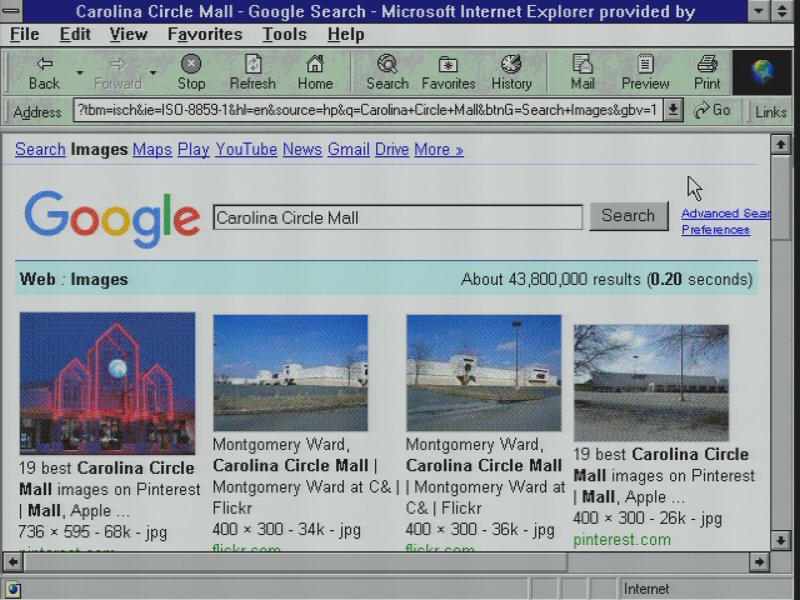Open the Play link
This screenshot has height=600, width=800.
coord(193,149)
